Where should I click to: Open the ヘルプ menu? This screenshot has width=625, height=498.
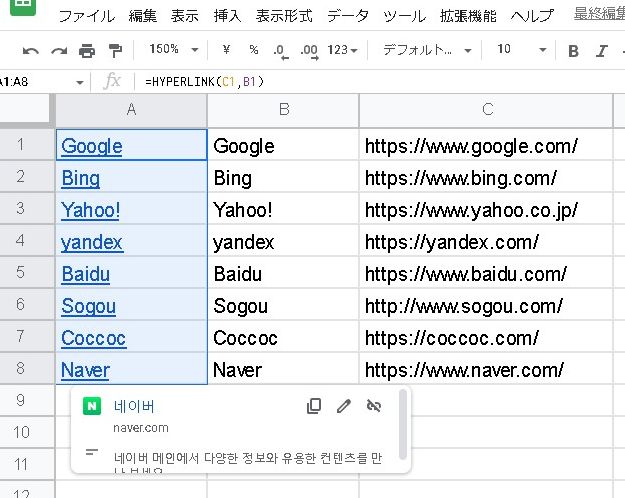click(532, 16)
